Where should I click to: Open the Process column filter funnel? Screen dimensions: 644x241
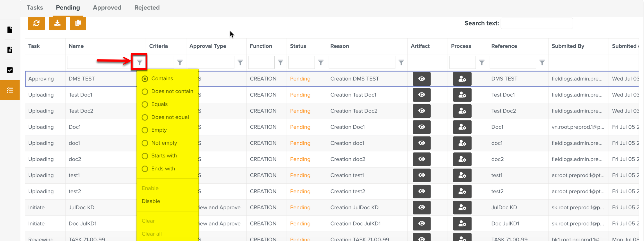(482, 62)
